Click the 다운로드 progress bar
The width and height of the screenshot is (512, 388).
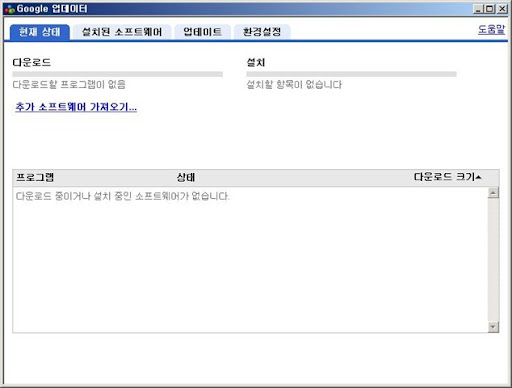118,74
